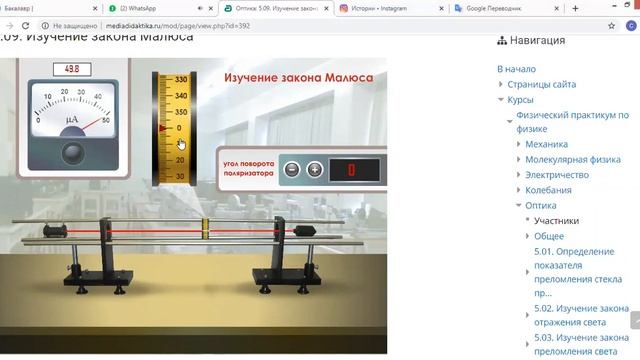This screenshot has height=360, width=640.
Task: Open the Колебания link
Action: pyautogui.click(x=548, y=190)
